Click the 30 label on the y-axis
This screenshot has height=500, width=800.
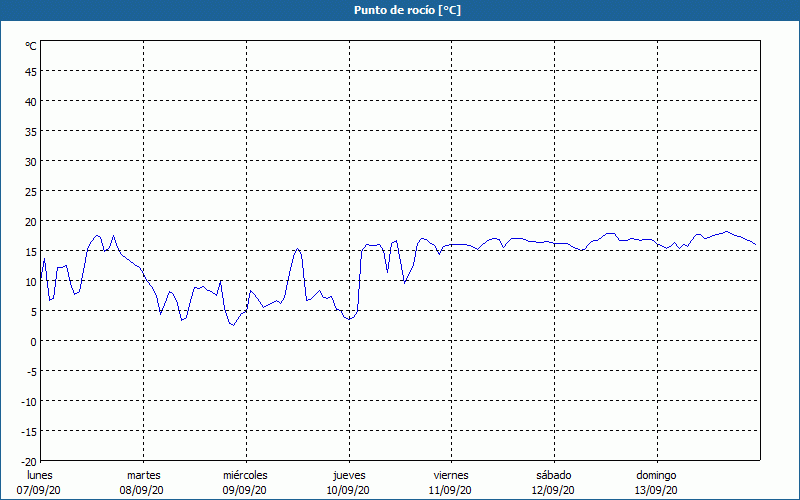(30, 161)
